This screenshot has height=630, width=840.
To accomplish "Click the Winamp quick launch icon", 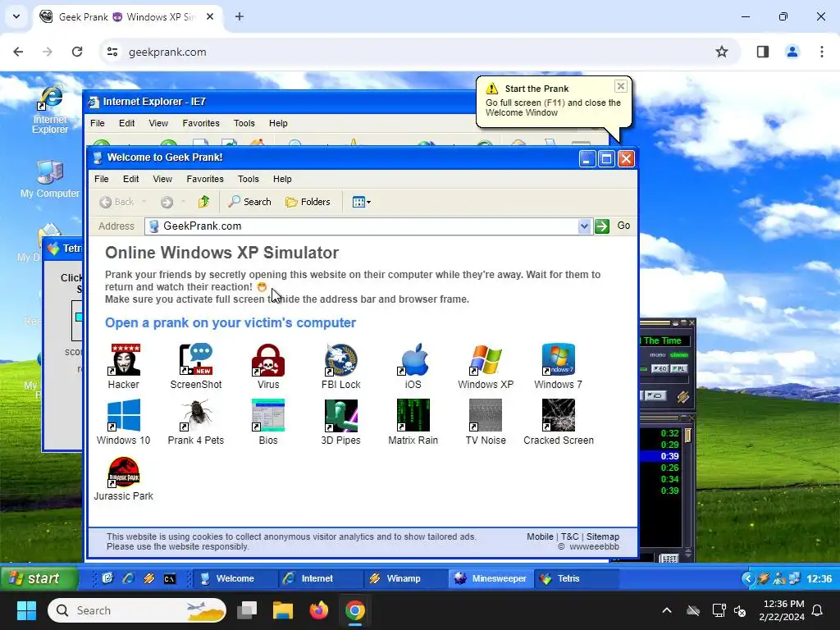I will coord(149,578).
